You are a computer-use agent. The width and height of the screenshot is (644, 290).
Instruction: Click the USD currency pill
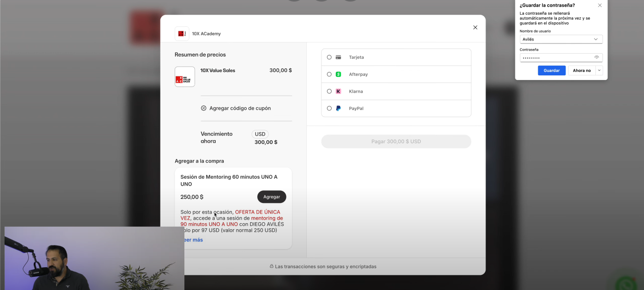[260, 134]
